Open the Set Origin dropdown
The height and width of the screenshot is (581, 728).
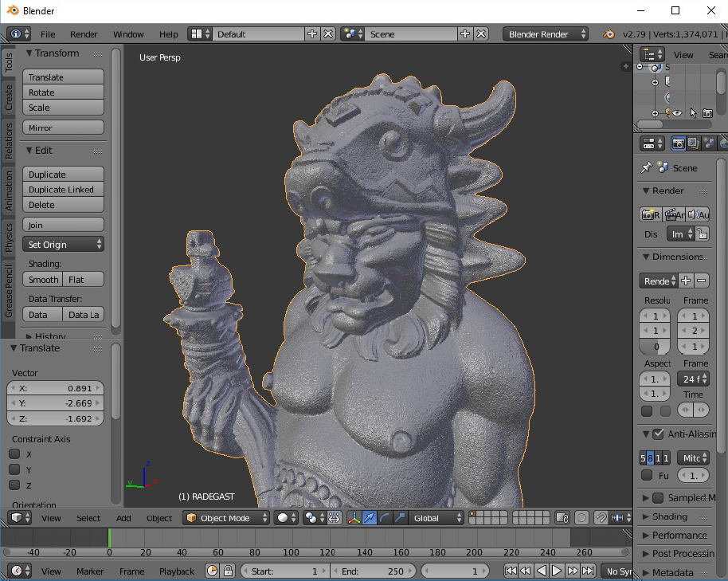coord(64,245)
